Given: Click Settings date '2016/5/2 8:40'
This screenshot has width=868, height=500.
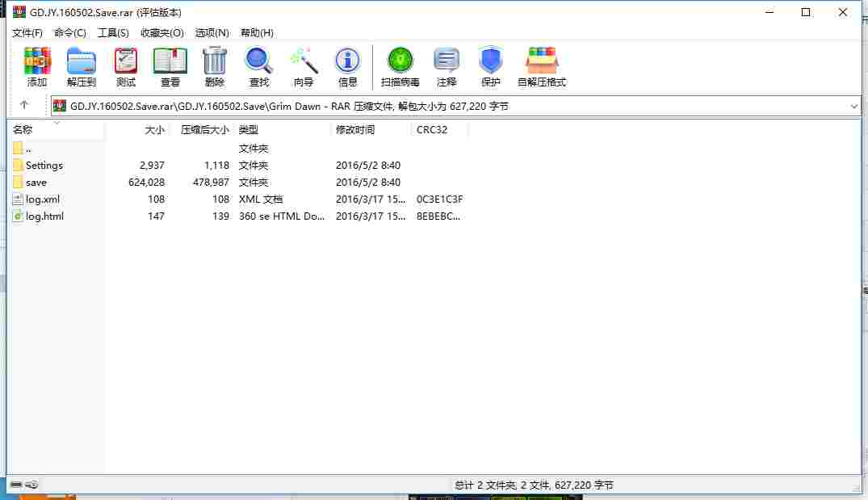Looking at the screenshot, I should [367, 165].
